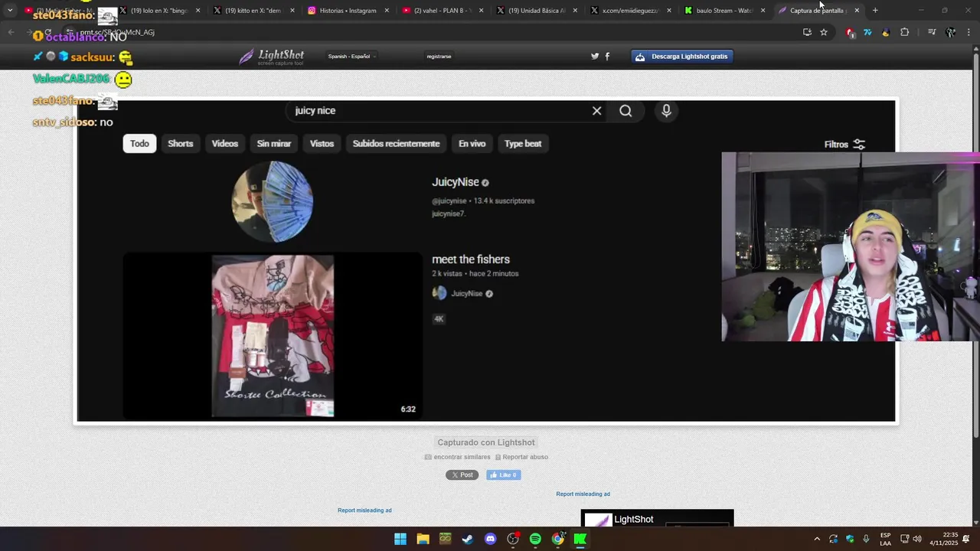Open OBS Studio from the taskbar
980x551 pixels.
pyautogui.click(x=513, y=539)
